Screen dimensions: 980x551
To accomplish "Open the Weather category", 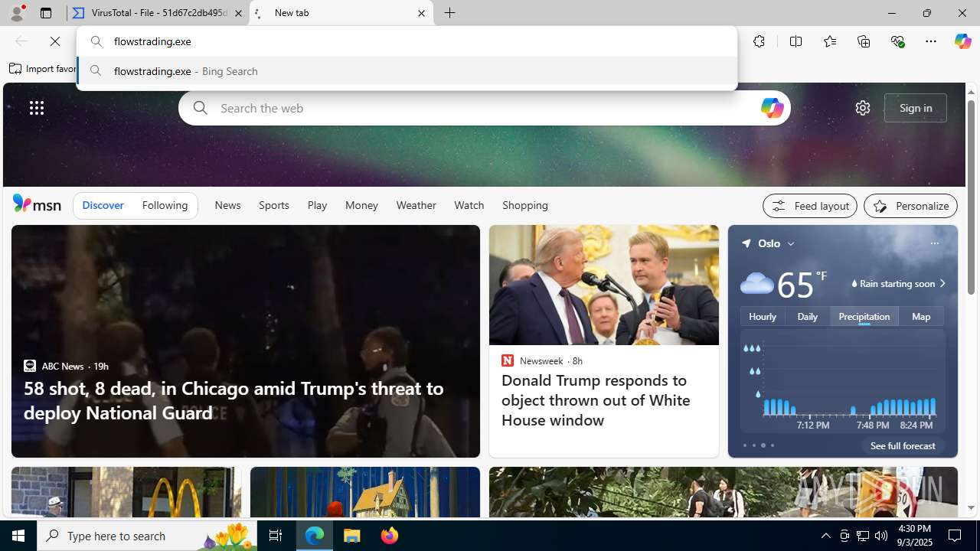I will [x=416, y=205].
